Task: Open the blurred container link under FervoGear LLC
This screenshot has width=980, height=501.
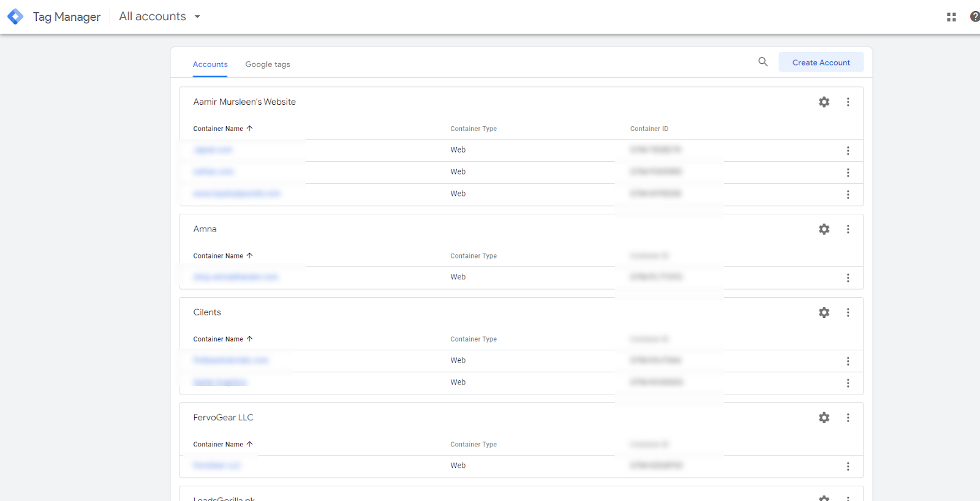Action: coord(217,465)
